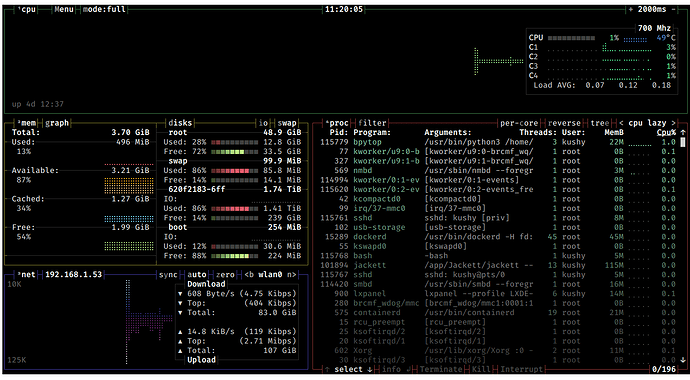Select previous sorting column arrow
Image resolution: width=690 pixels, height=380 pixels.
coord(621,123)
